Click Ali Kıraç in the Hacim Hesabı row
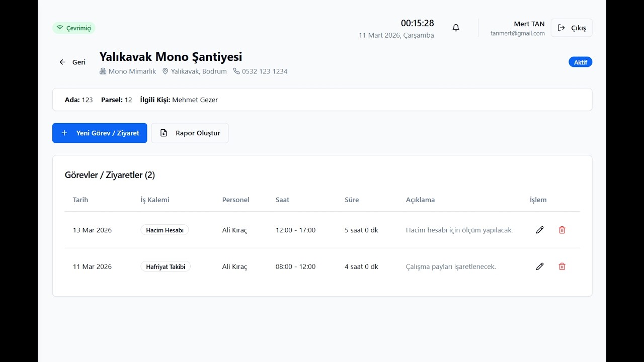This screenshot has width=644, height=362. click(x=235, y=230)
